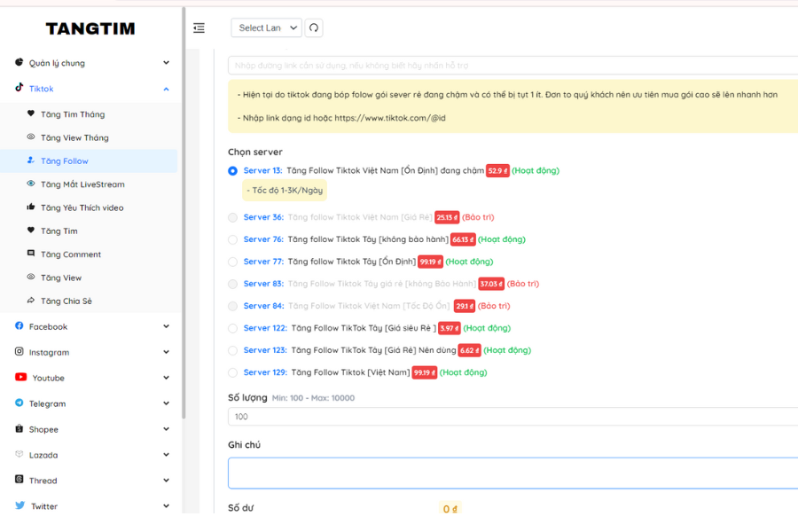The image size is (798, 532).
Task: Click the Shopee bag icon
Action: 19,428
